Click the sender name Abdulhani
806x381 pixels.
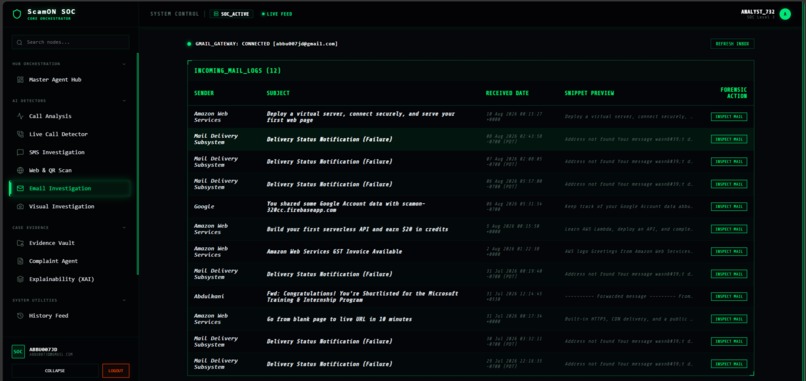(x=209, y=296)
